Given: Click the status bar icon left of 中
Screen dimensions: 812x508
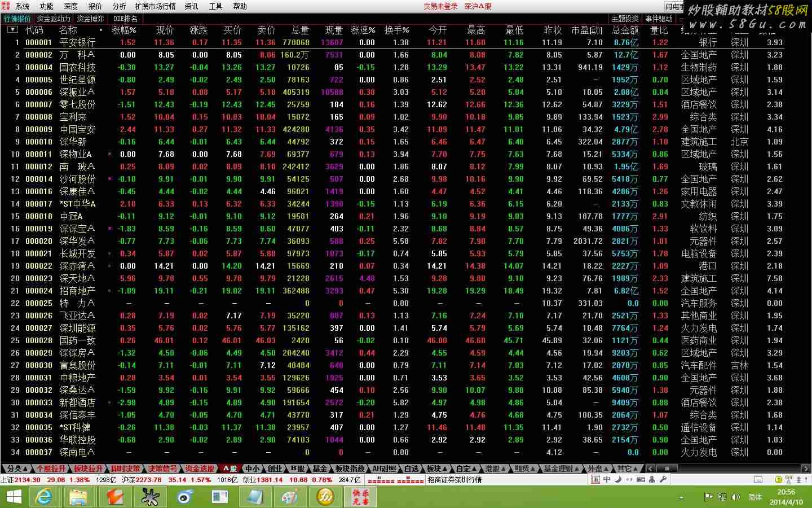Looking at the screenshot, I should pos(595,480).
